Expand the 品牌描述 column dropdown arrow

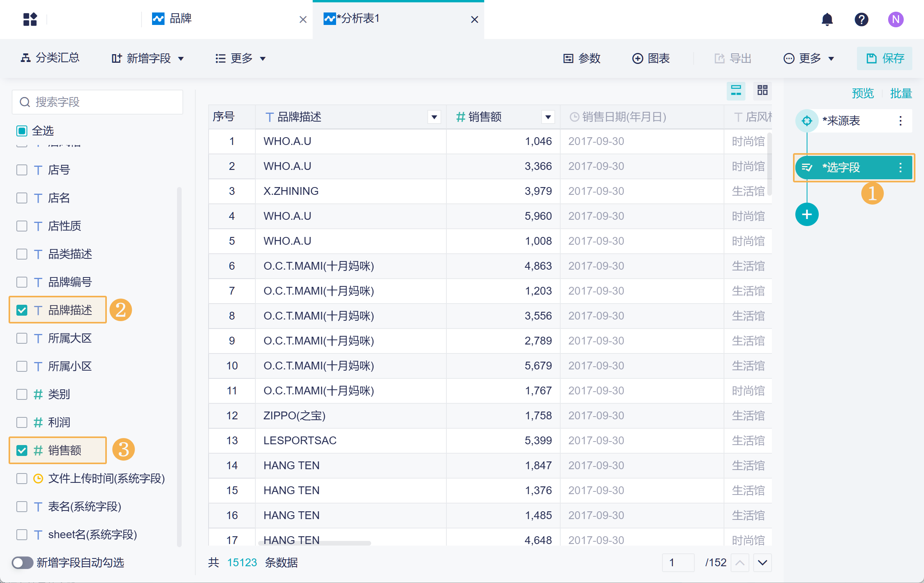(434, 117)
